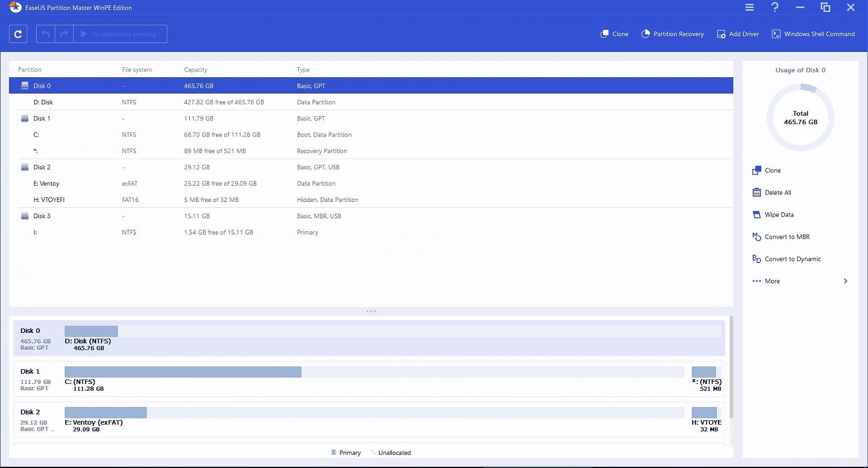This screenshot has width=868, height=468.
Task: Click the Disk 2 label in the disk map
Action: pos(30,412)
